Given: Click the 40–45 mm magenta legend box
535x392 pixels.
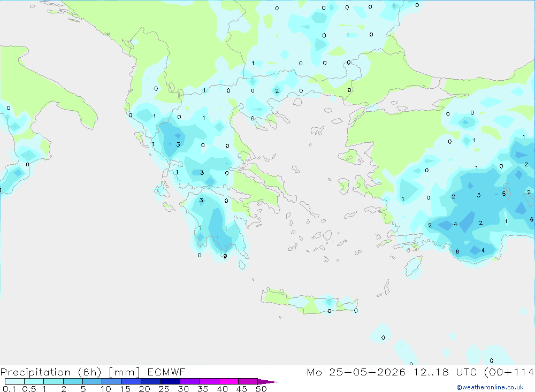Looking at the screenshot, I should pyautogui.click(x=228, y=381).
